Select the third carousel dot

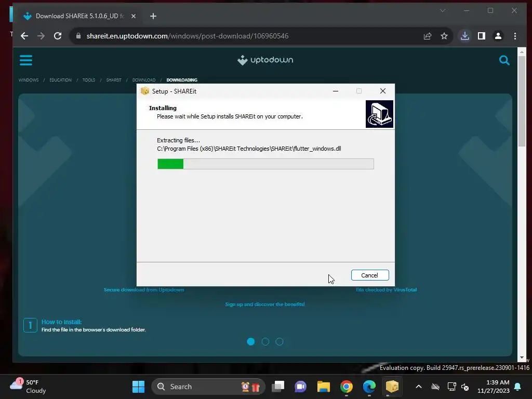(279, 342)
